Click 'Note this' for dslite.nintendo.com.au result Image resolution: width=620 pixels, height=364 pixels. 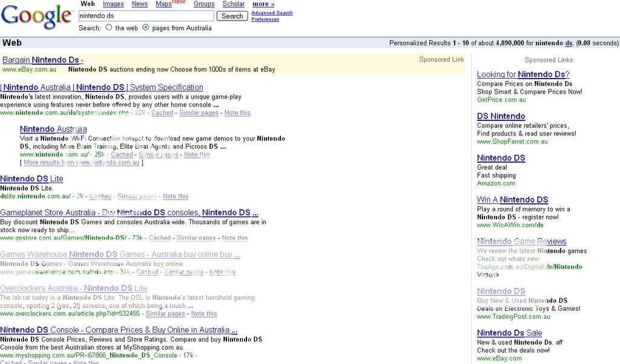(x=176, y=197)
